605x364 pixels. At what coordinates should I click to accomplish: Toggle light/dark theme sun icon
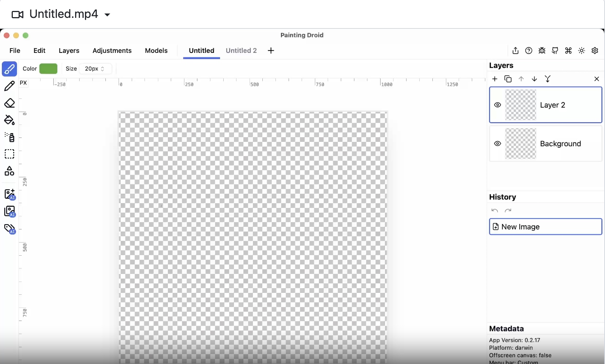582,51
